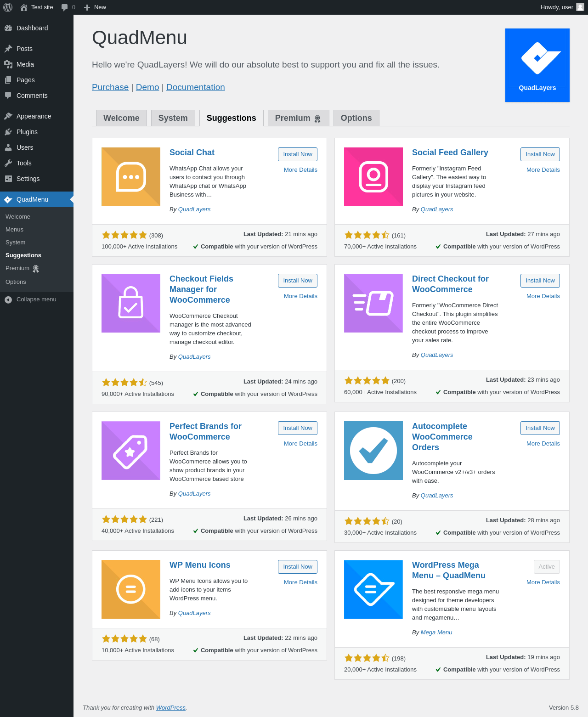Click the Autocomplete WooCommerce Orders checkmark icon
This screenshot has width=588, height=717.
(x=373, y=451)
